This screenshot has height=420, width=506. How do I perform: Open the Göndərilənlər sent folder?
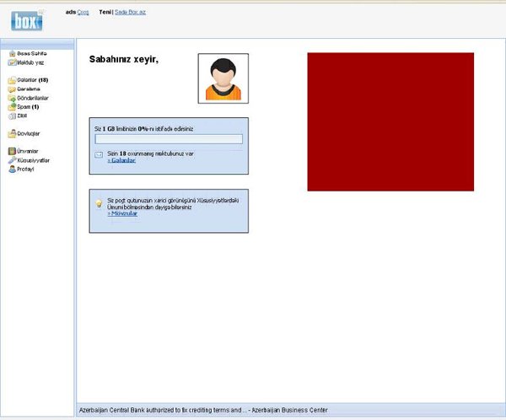(32, 98)
